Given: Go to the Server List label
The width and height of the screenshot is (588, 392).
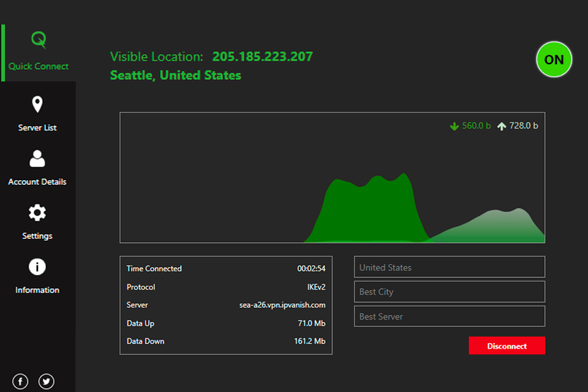Looking at the screenshot, I should click(x=37, y=128).
